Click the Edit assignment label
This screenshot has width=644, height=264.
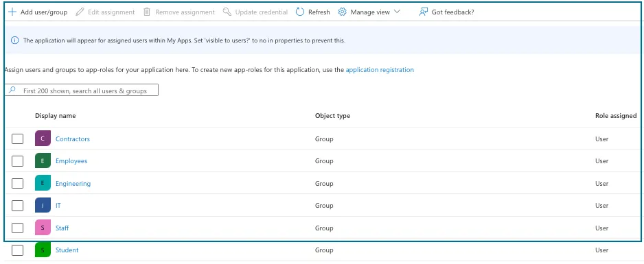(111, 12)
